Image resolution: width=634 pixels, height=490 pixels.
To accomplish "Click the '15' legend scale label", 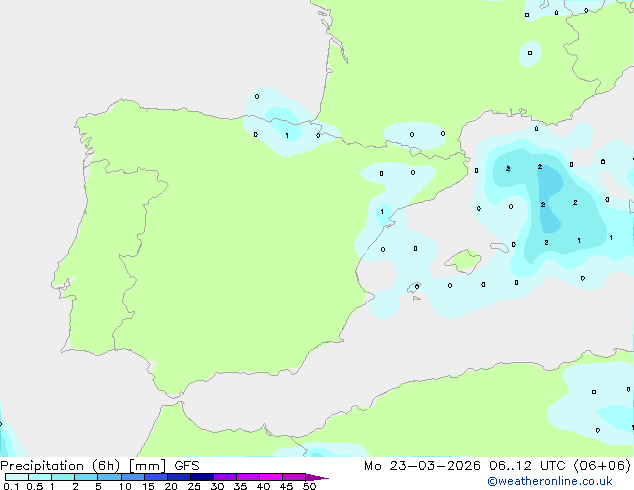I will click(x=148, y=486).
